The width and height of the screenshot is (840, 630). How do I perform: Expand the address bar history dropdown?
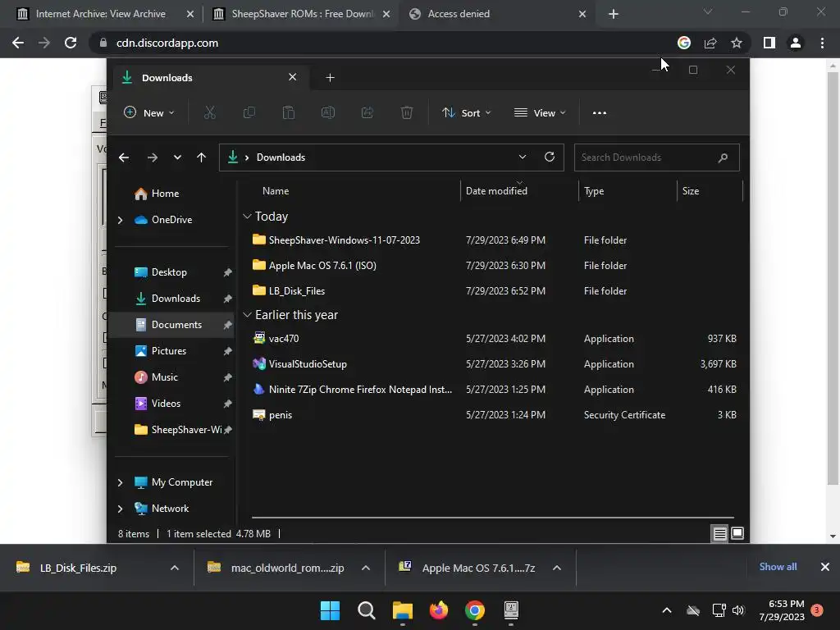coord(523,157)
